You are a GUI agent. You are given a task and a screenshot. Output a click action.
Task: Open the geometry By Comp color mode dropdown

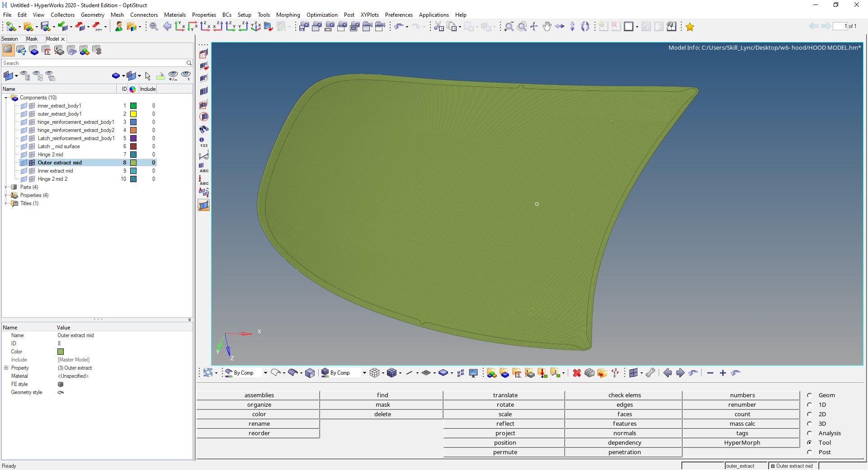265,373
